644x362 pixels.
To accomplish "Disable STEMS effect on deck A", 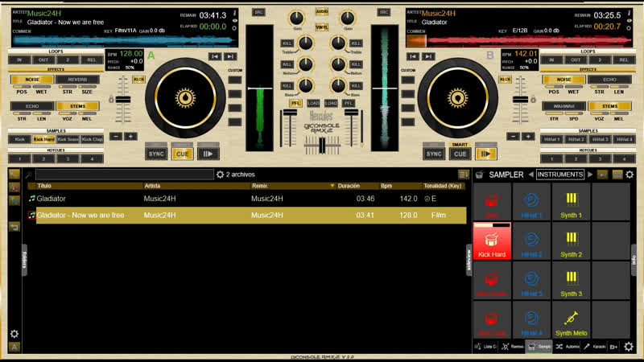I will (x=77, y=106).
